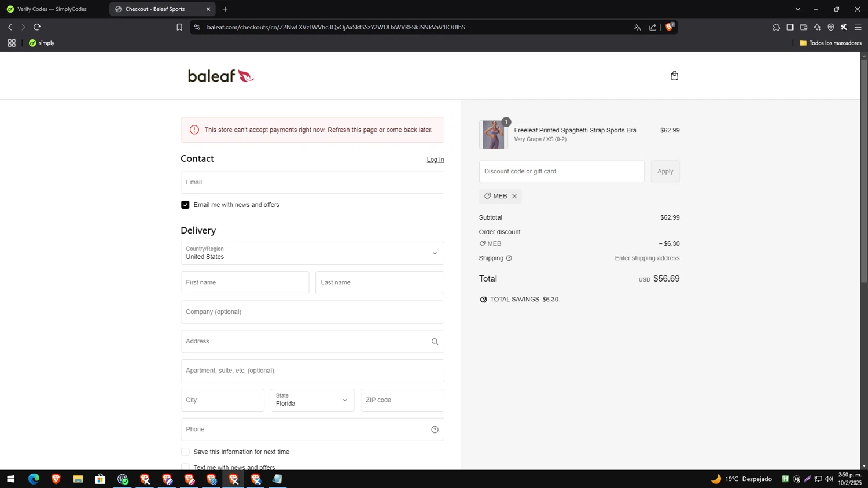Open Microsoft Store from taskbar

100,479
